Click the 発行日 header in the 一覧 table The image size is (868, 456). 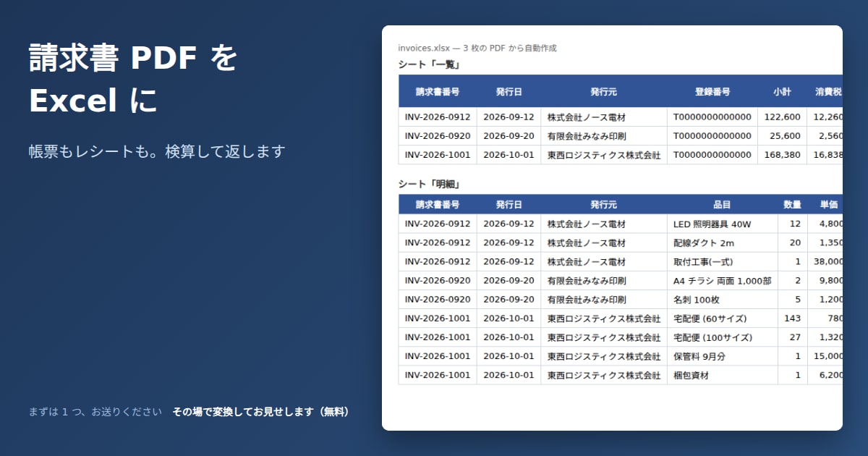tap(509, 92)
